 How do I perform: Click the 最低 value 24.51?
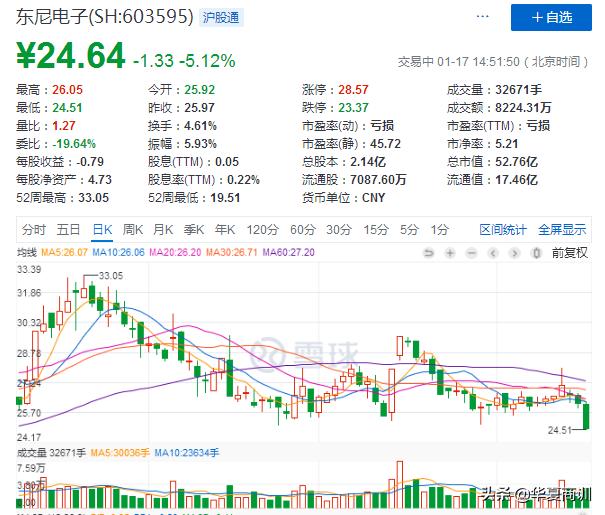[x=68, y=108]
